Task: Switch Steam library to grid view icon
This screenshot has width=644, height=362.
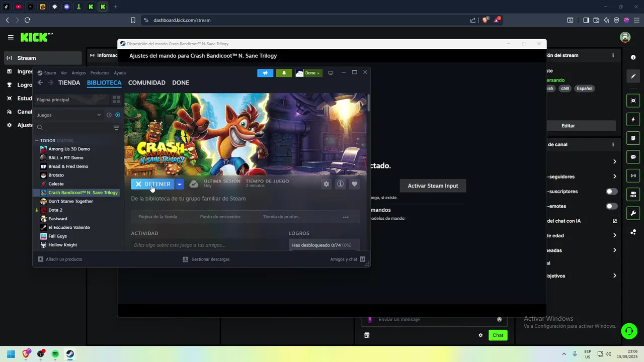Action: point(116,100)
